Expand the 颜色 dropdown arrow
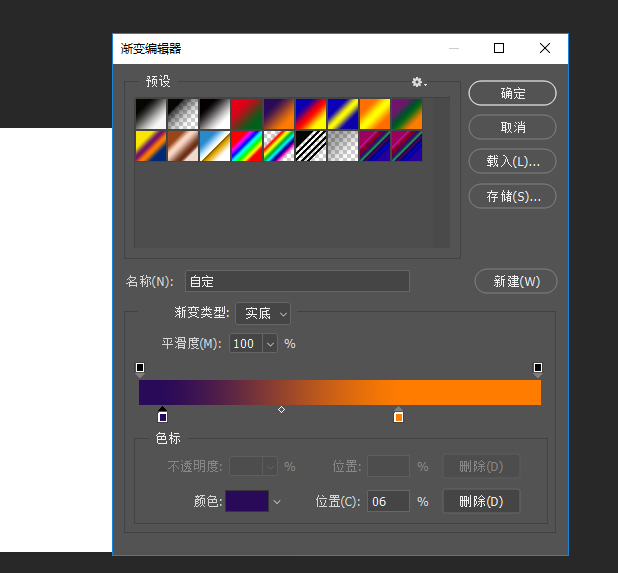 (277, 502)
